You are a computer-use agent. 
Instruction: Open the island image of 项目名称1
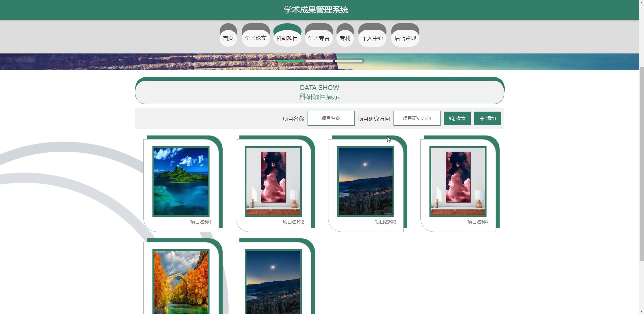[x=181, y=182]
